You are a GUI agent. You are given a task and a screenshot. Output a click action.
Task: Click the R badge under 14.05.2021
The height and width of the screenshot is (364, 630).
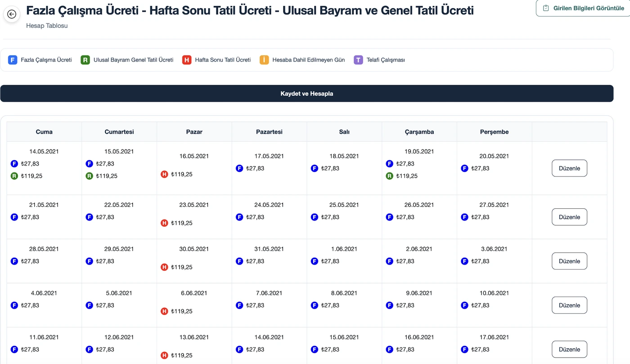[x=14, y=176]
